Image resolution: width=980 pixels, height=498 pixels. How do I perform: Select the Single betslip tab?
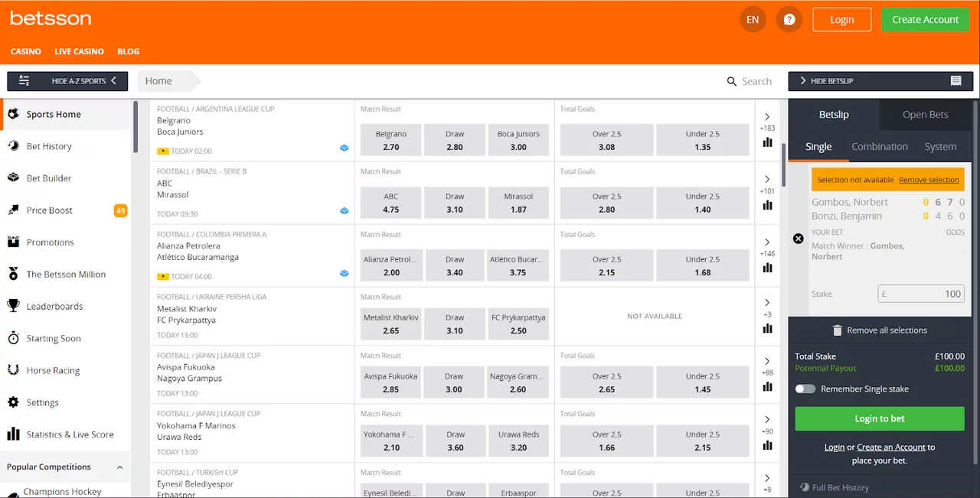[x=818, y=147]
